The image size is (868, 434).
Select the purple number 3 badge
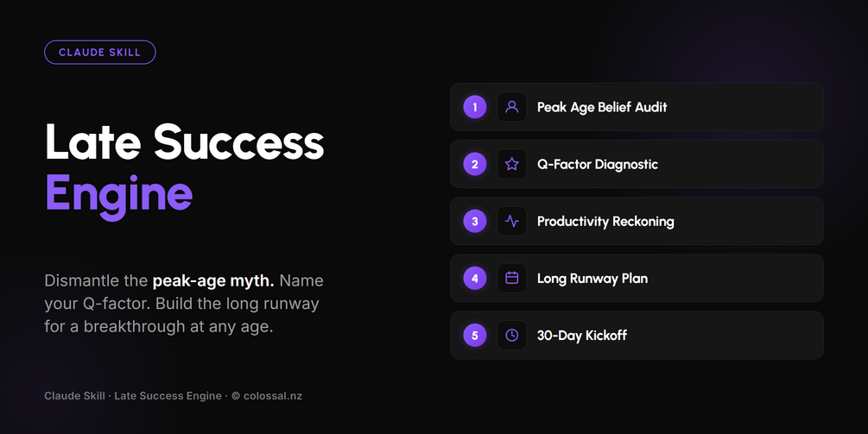[474, 221]
